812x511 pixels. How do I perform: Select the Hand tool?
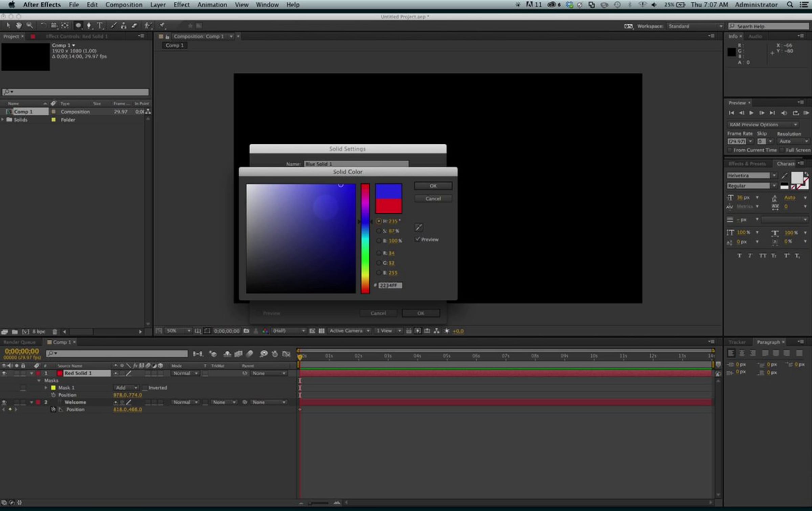click(x=19, y=25)
